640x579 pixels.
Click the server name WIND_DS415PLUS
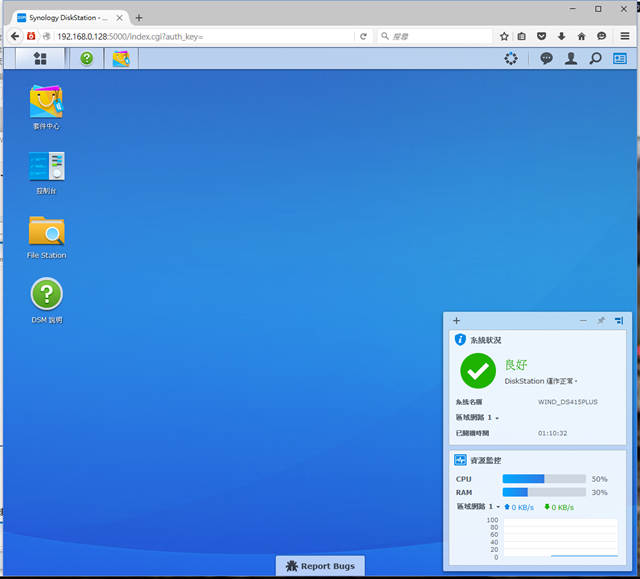pos(567,402)
